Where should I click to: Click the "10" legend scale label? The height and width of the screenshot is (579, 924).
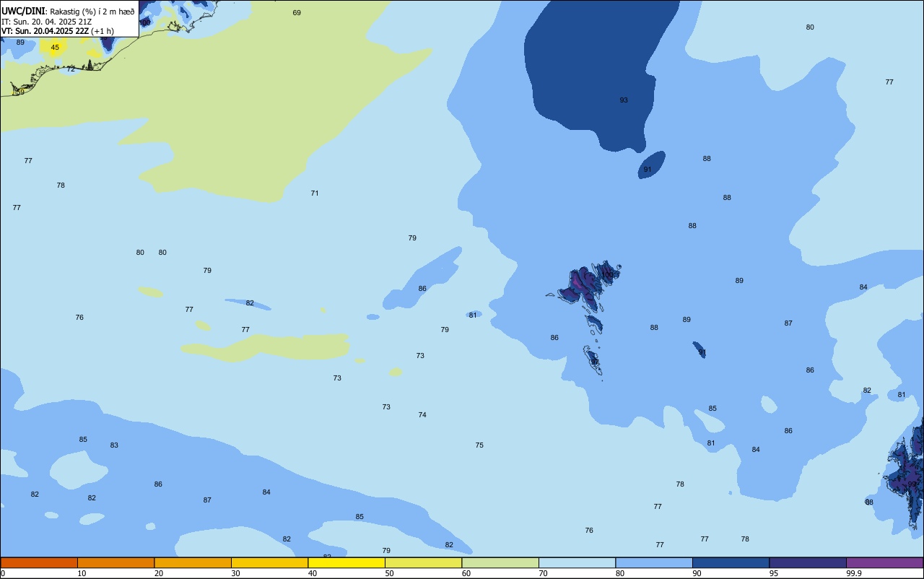coord(82,573)
